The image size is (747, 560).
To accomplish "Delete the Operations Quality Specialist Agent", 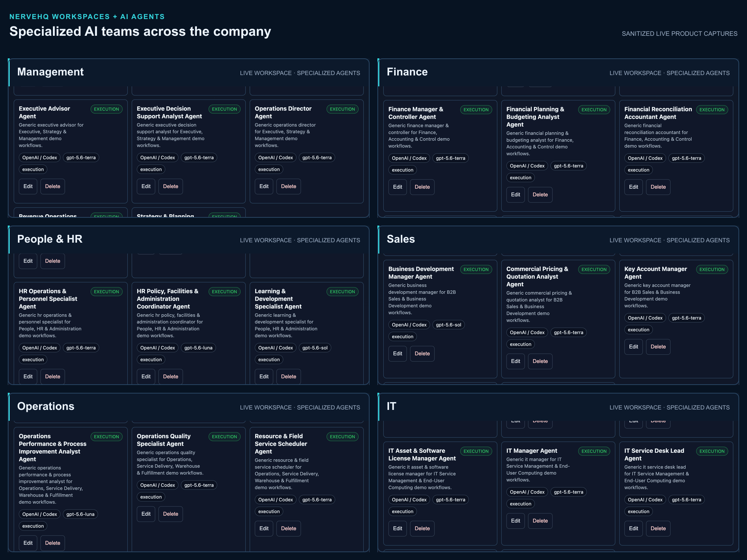I will 170,514.
